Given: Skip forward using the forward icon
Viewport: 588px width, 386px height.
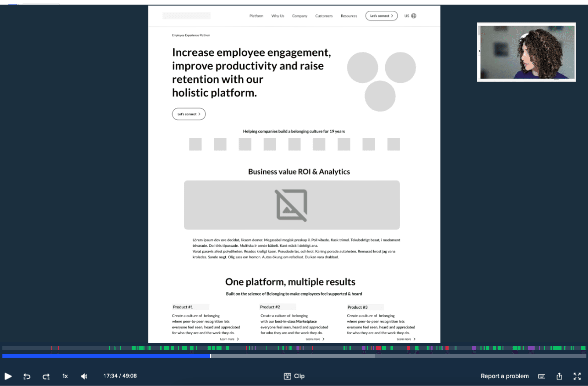Looking at the screenshot, I should 46,376.
